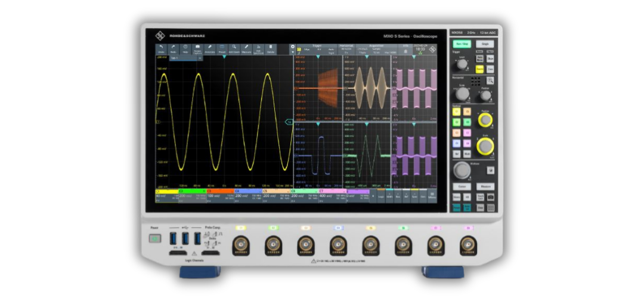Select the Annotate pencil tool
The image size is (644, 298).
(x=210, y=49)
